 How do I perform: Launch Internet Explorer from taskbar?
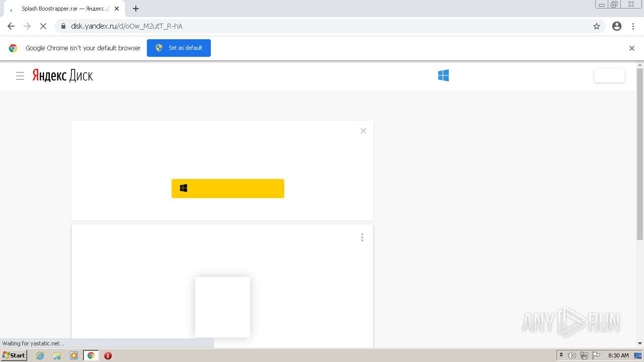coord(40,355)
